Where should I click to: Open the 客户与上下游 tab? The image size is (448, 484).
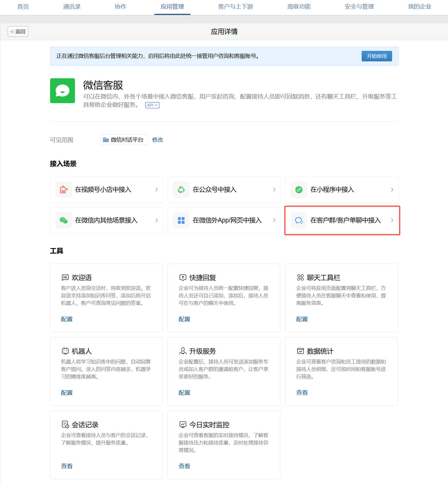(x=236, y=7)
